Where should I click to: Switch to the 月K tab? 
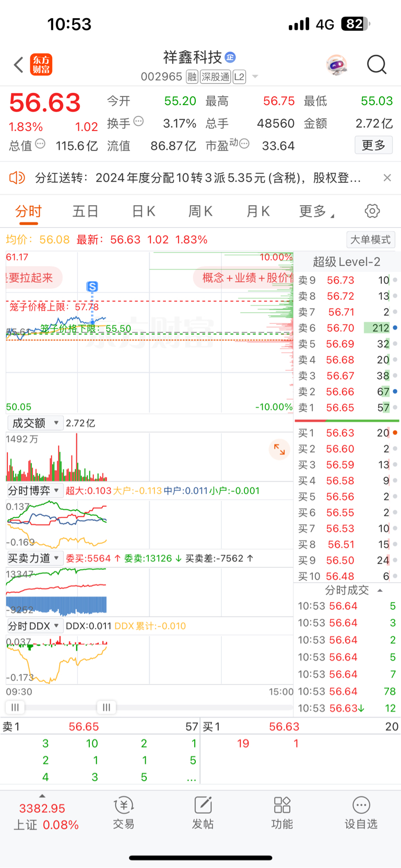(x=258, y=212)
